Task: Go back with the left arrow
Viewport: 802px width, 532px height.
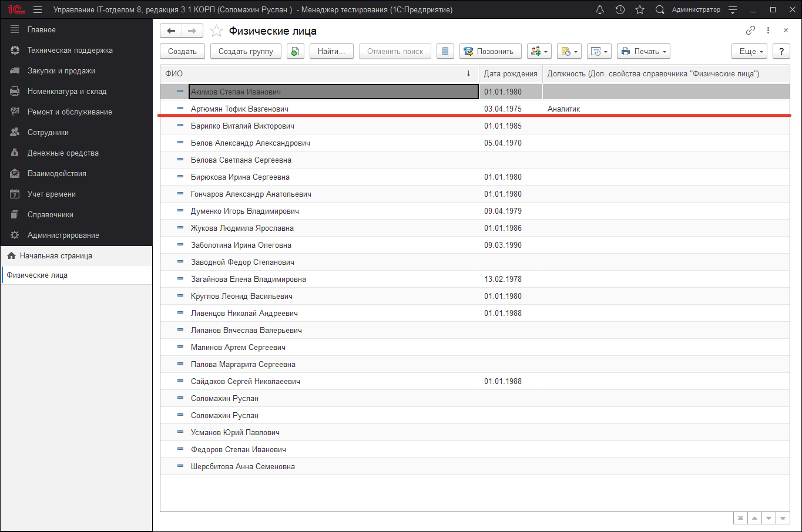Action: click(x=171, y=31)
